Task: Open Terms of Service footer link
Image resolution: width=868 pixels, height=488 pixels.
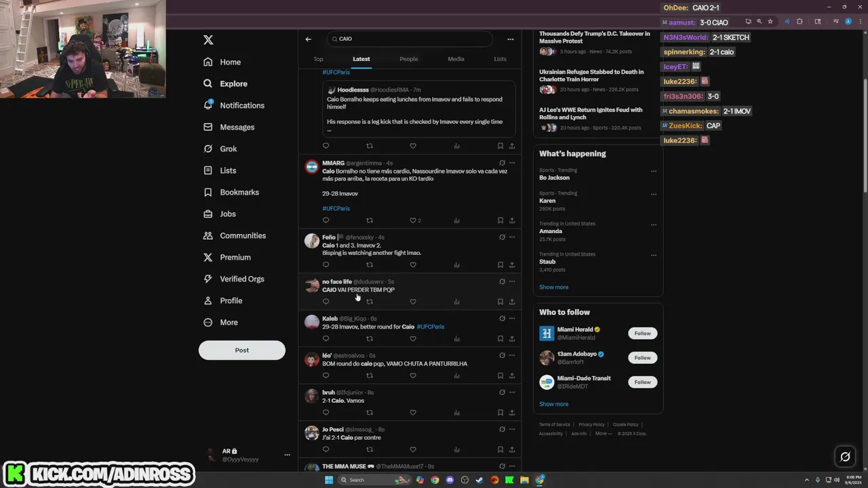Action: [x=555, y=425]
